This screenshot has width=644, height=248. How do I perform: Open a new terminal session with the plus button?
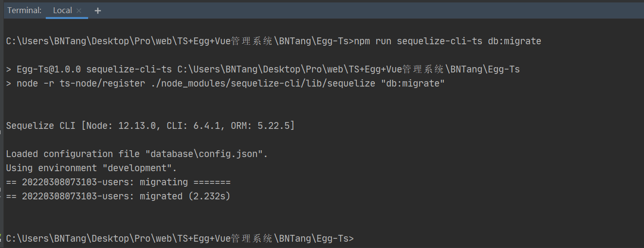98,11
